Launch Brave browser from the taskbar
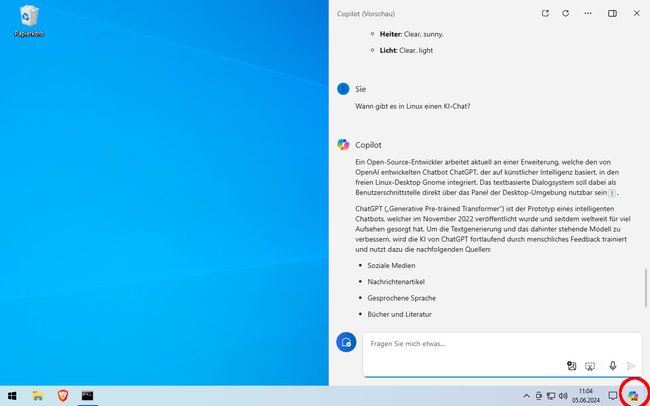 (x=63, y=396)
